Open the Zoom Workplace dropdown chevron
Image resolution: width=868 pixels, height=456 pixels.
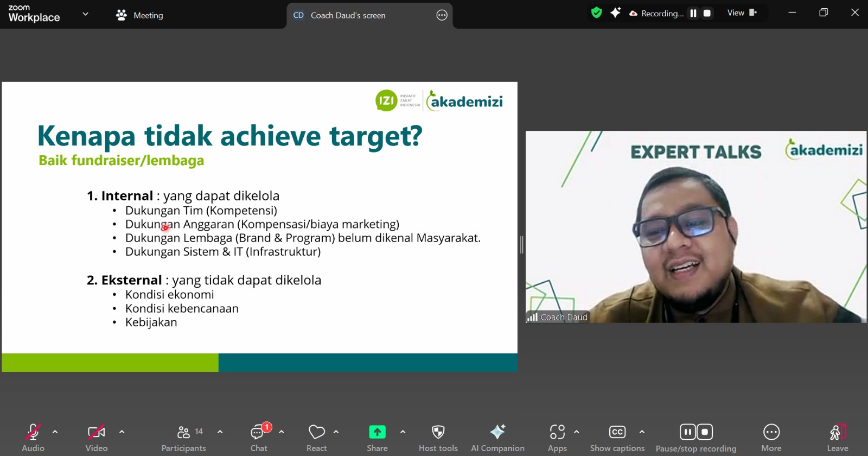(x=85, y=14)
